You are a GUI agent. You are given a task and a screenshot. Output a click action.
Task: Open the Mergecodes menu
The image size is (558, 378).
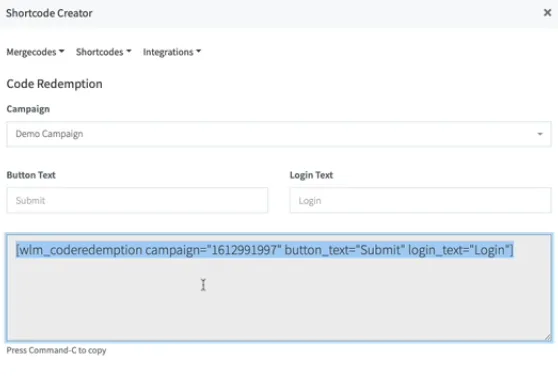[35, 52]
